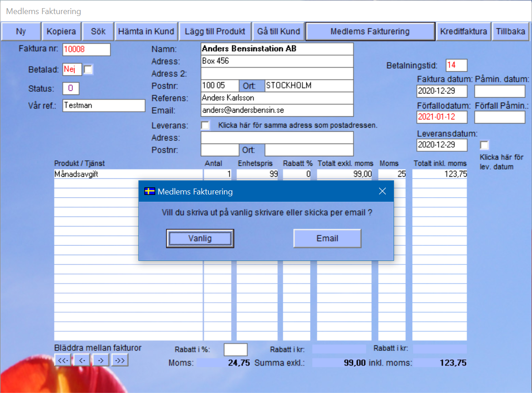Click the Ny toolbar button
Image resolution: width=532 pixels, height=393 pixels.
pyautogui.click(x=21, y=31)
